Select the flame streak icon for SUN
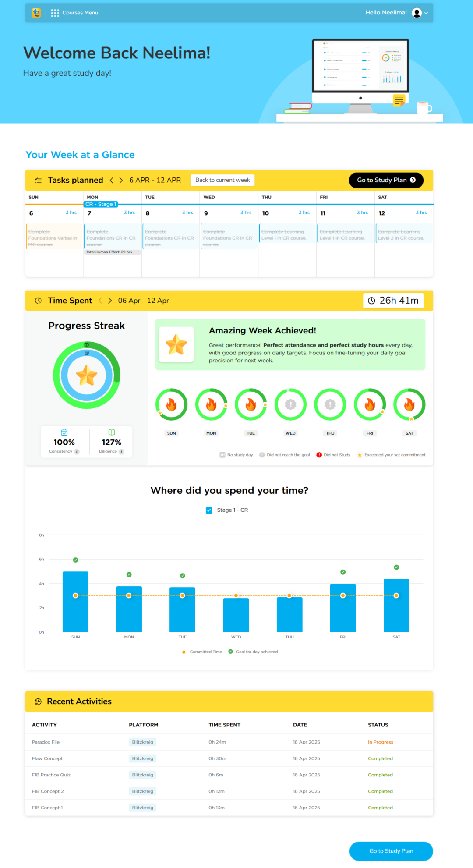 tap(171, 404)
